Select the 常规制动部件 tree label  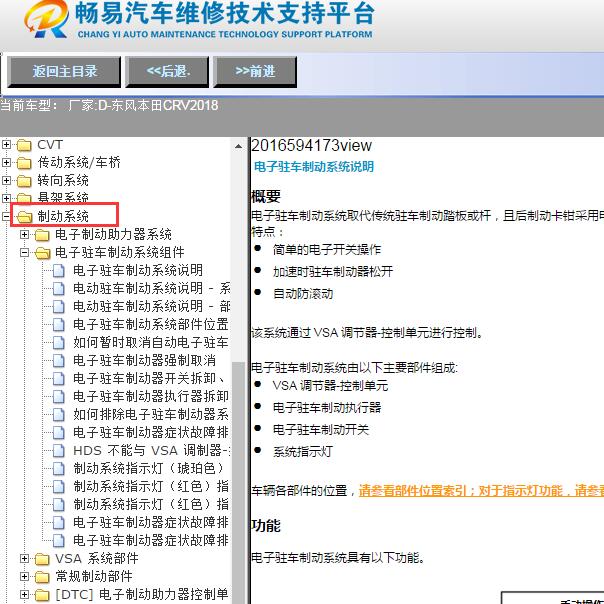tap(94, 576)
